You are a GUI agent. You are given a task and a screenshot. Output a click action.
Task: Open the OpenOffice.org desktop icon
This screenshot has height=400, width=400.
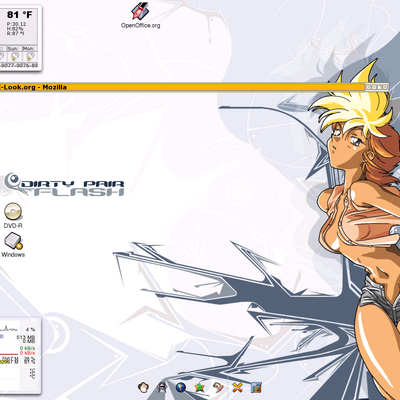point(140,12)
